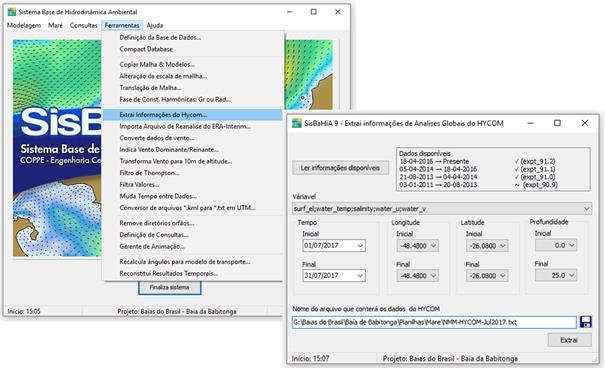Click the SisBaHiA 9 dialog title icon
Viewport: 605px width, 368px height.
[296, 123]
